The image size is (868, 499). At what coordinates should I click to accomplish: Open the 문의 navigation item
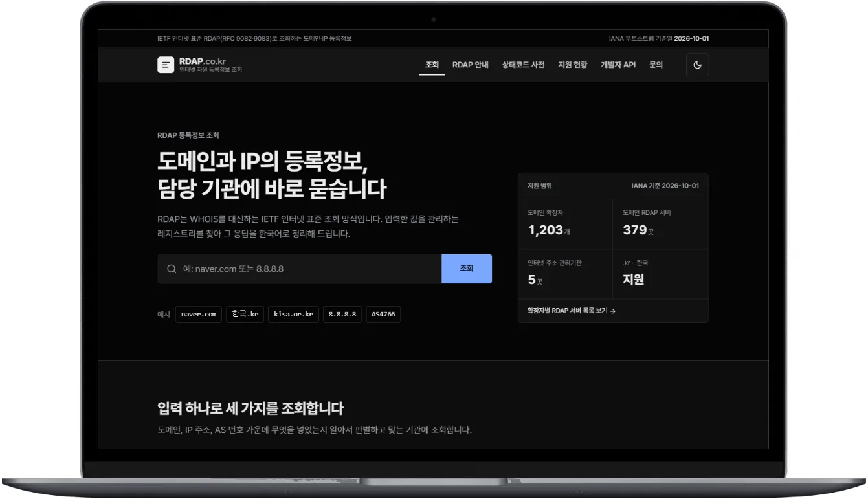coord(656,65)
